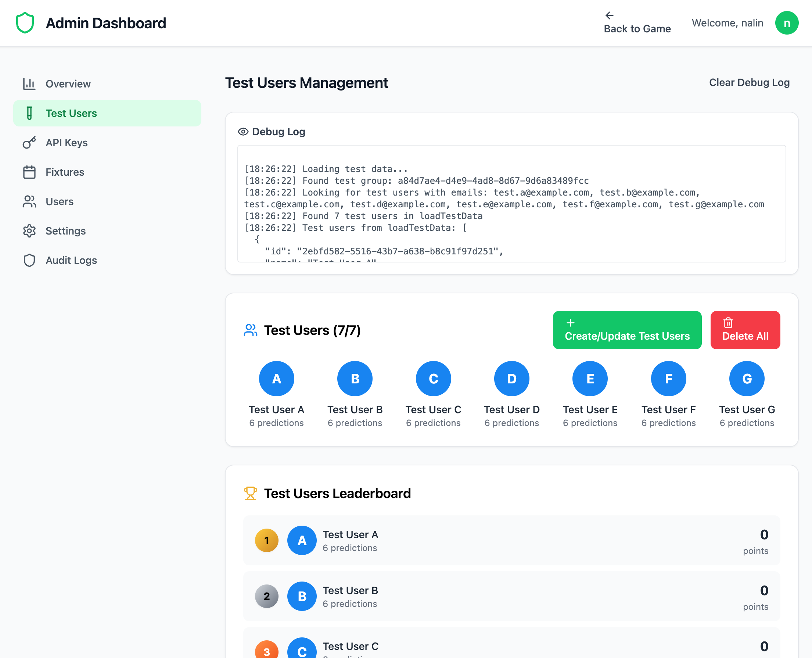Select Test User D avatar circle

pos(511,379)
